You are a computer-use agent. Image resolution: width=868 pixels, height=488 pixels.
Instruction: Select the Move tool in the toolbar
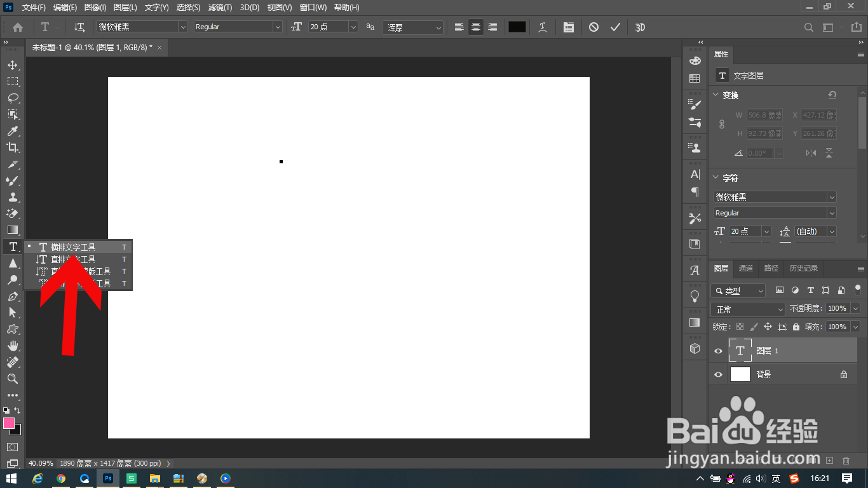click(x=12, y=65)
